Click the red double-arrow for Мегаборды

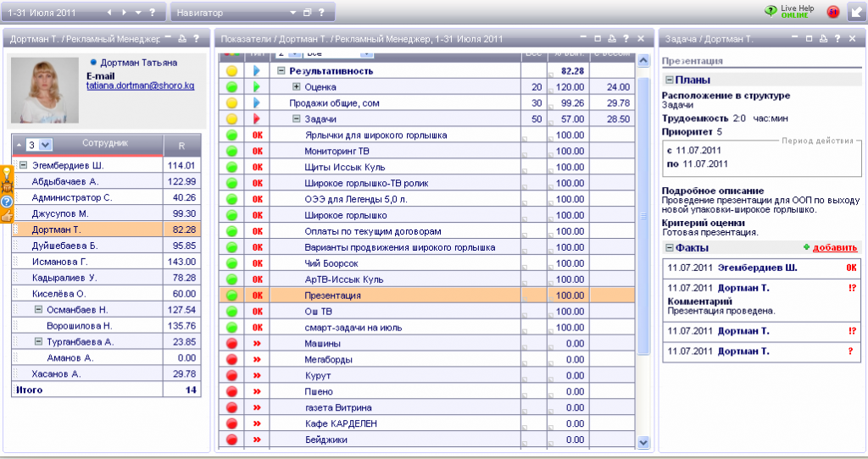tap(257, 359)
